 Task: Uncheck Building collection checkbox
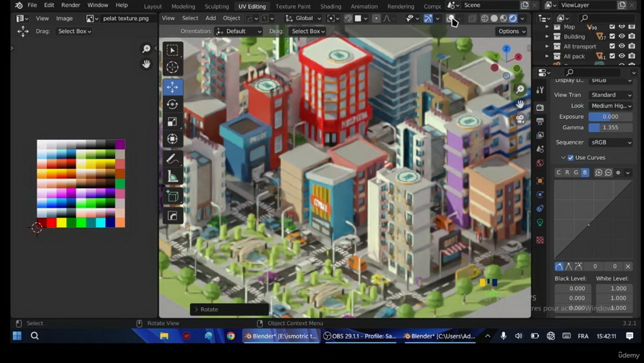612,37
